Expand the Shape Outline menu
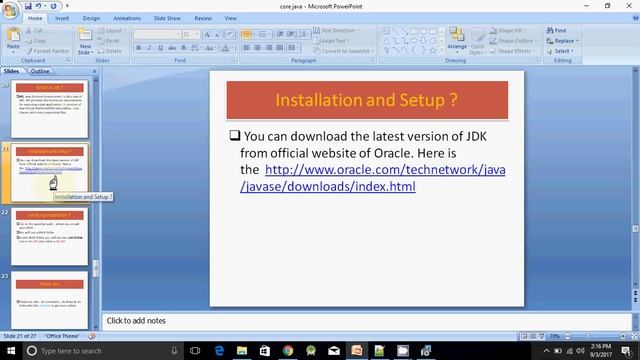This screenshot has height=360, width=640. point(513,41)
